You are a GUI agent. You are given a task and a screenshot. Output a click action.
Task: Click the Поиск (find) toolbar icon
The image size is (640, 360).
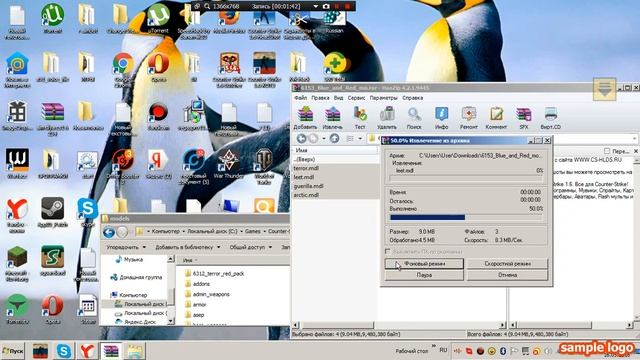[x=414, y=118]
